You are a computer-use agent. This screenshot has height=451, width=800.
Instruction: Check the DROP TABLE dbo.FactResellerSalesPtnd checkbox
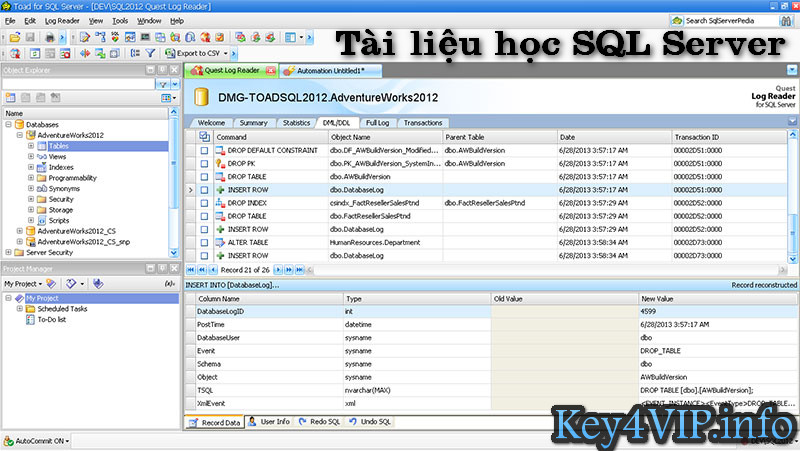coord(204,216)
